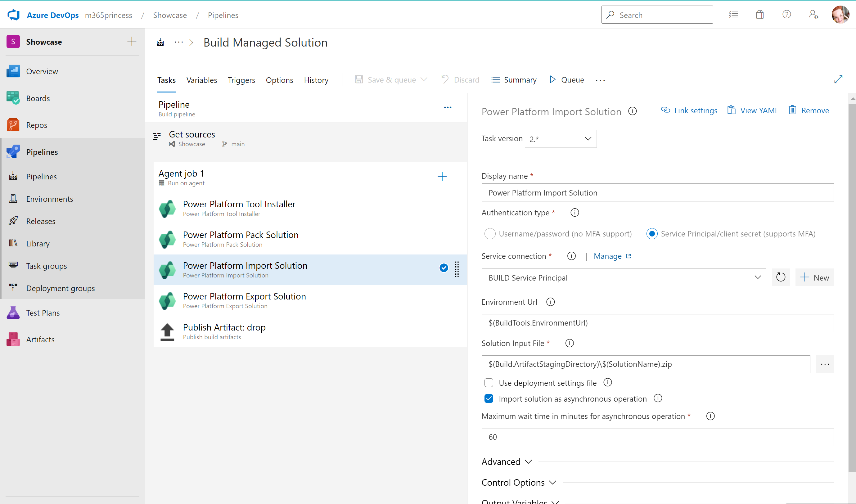Viewport: 856px width, 504px height.
Task: Click the Queue button
Action: point(567,80)
